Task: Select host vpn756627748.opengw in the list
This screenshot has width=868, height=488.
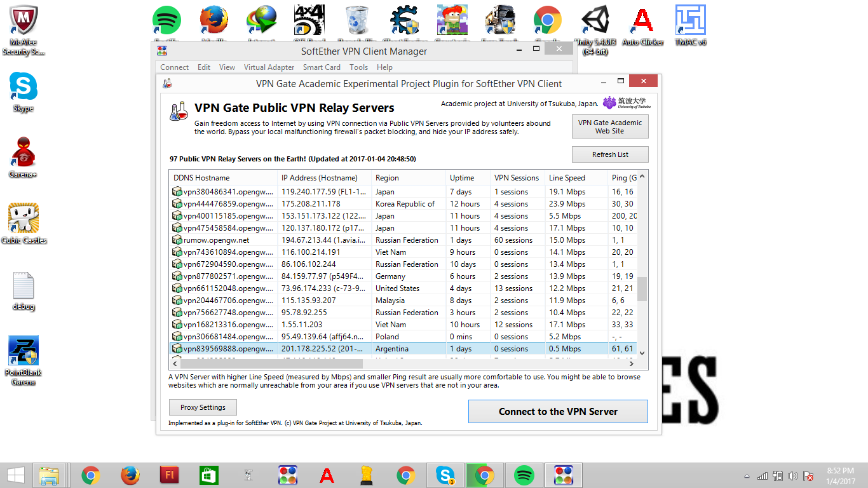Action: click(x=229, y=313)
